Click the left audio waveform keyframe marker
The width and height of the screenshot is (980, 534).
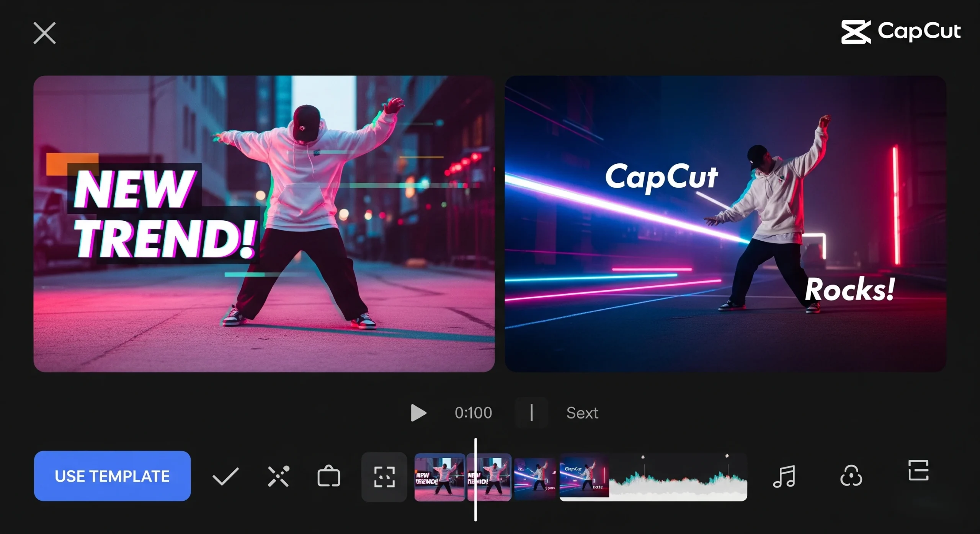[x=643, y=457]
